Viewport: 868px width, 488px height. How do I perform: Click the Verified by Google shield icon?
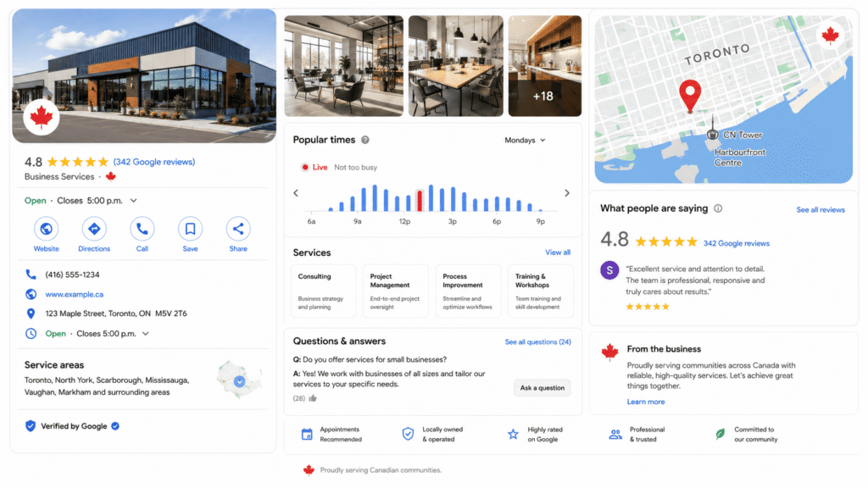(31, 426)
